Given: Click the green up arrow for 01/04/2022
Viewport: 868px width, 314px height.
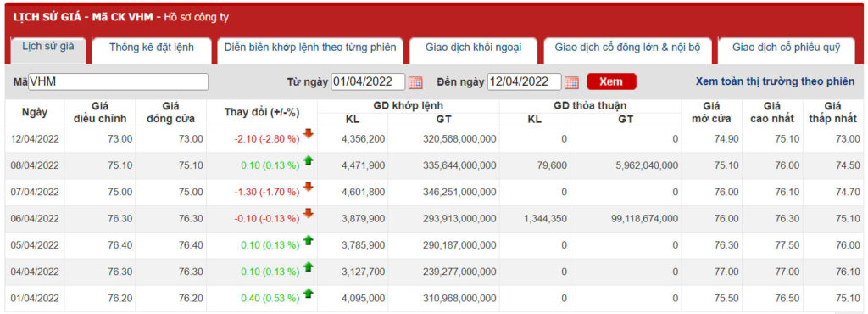Looking at the screenshot, I should pyautogui.click(x=309, y=293).
